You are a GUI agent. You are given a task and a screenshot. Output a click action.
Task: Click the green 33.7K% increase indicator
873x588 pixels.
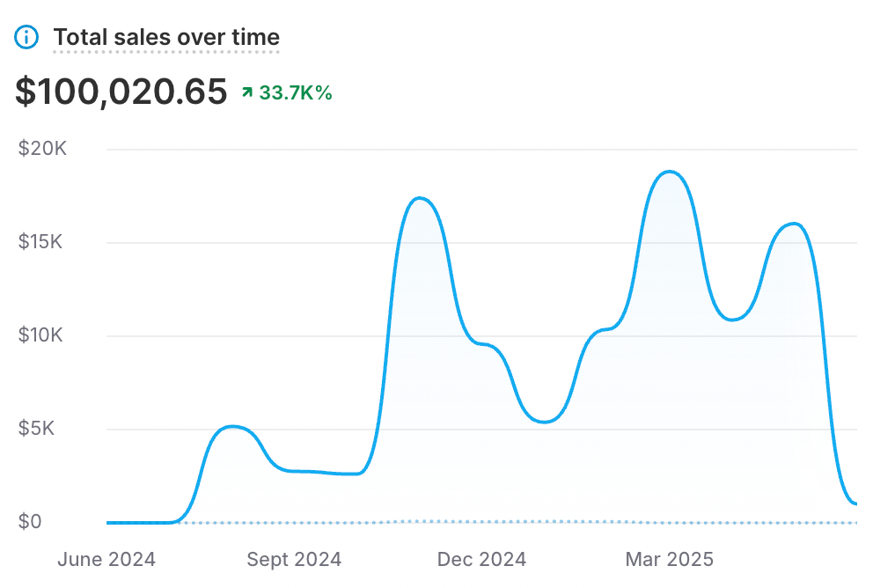(287, 92)
